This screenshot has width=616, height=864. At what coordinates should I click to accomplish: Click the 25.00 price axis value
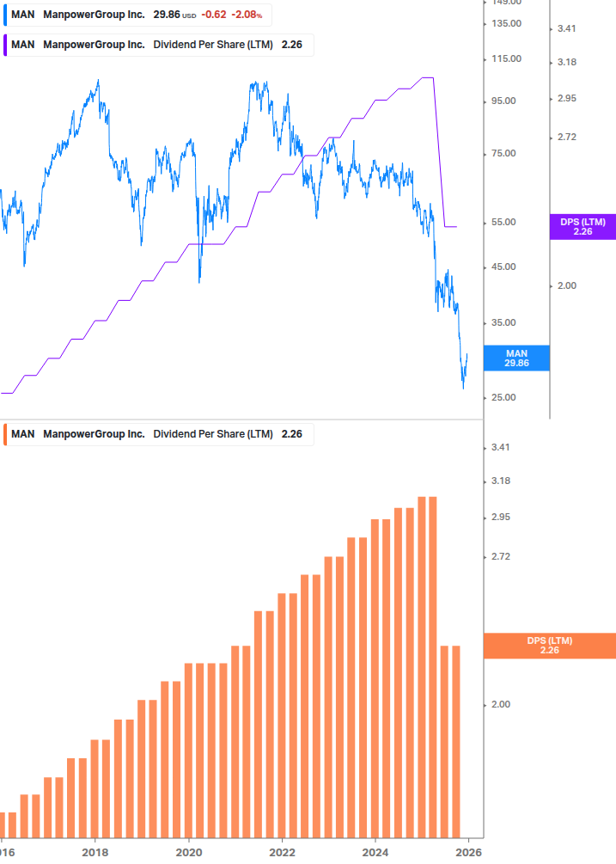[x=503, y=398]
